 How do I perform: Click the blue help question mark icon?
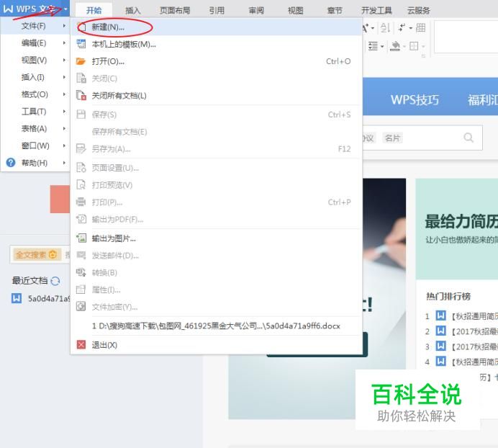tap(11, 163)
